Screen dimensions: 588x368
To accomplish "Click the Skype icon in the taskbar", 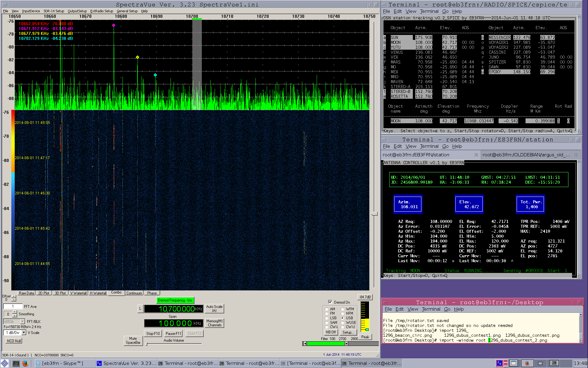I will (38, 363).
